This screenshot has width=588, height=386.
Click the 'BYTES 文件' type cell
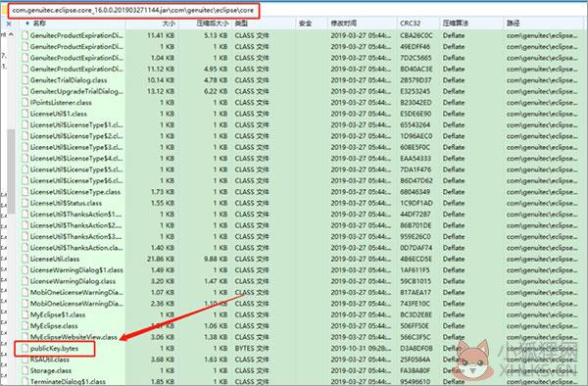252,349
